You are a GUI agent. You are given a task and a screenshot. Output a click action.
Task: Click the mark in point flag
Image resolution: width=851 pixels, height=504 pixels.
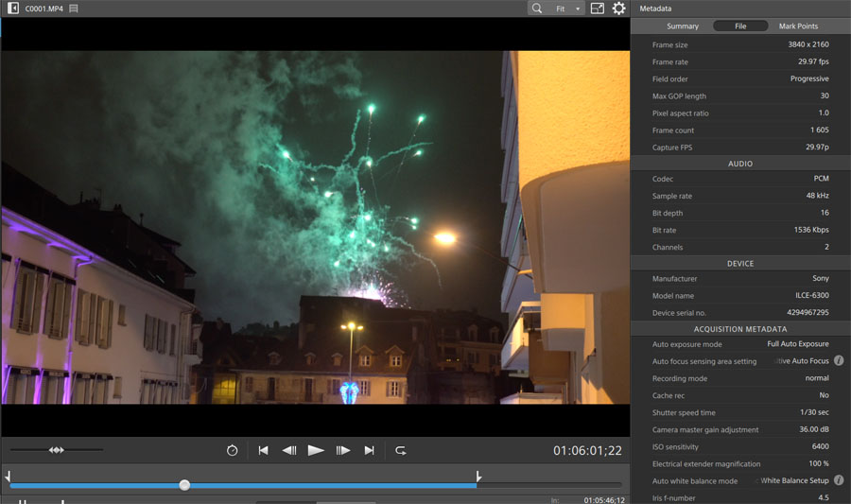click(8, 477)
